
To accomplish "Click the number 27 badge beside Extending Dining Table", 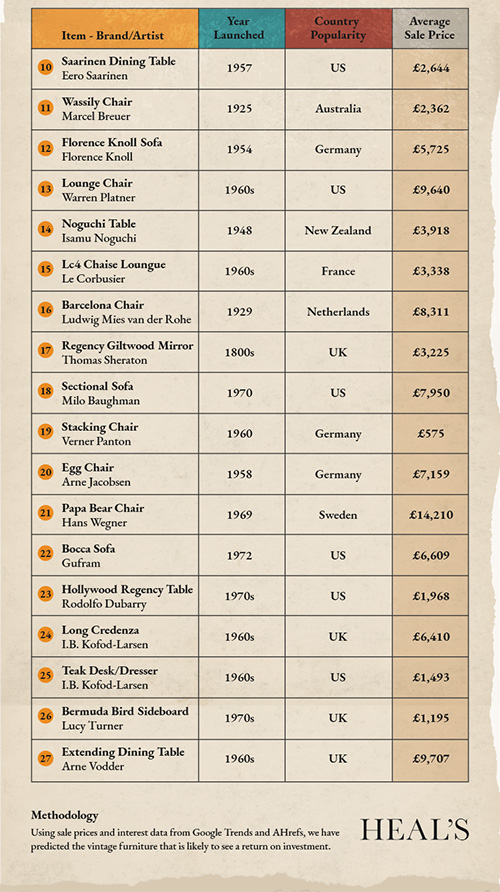I will [46, 758].
